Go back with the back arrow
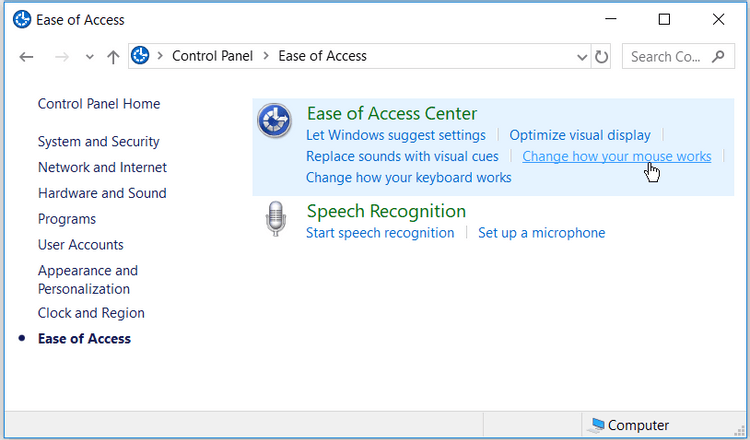Image resolution: width=750 pixels, height=440 pixels. [26, 57]
